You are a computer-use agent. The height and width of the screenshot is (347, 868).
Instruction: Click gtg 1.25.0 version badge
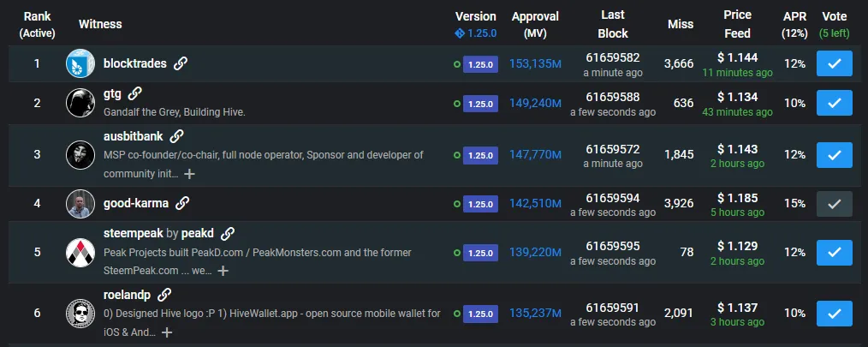(x=480, y=104)
